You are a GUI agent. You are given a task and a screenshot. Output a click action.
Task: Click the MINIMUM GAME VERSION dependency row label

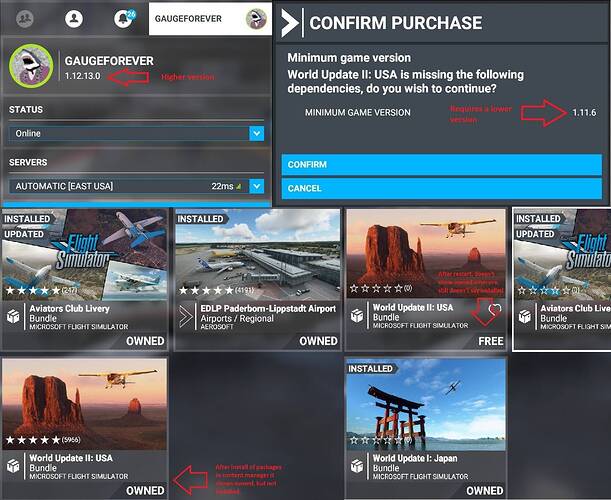pos(358,113)
